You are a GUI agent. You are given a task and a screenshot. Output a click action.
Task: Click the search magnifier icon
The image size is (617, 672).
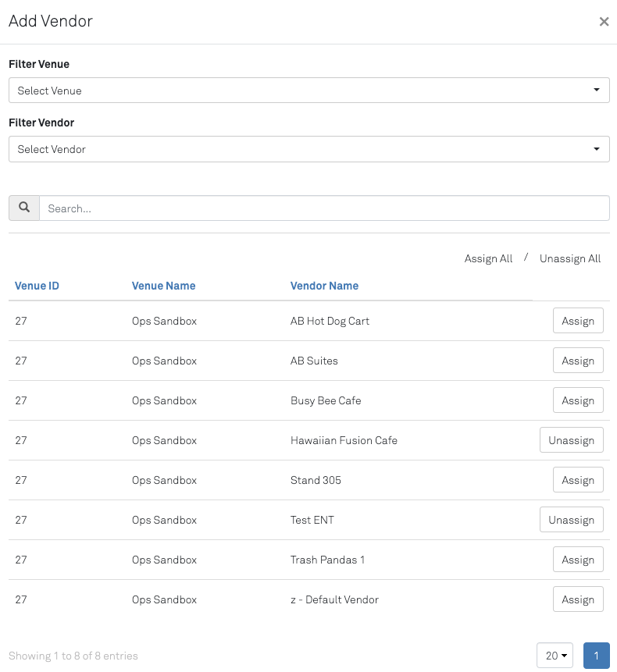pyautogui.click(x=24, y=208)
